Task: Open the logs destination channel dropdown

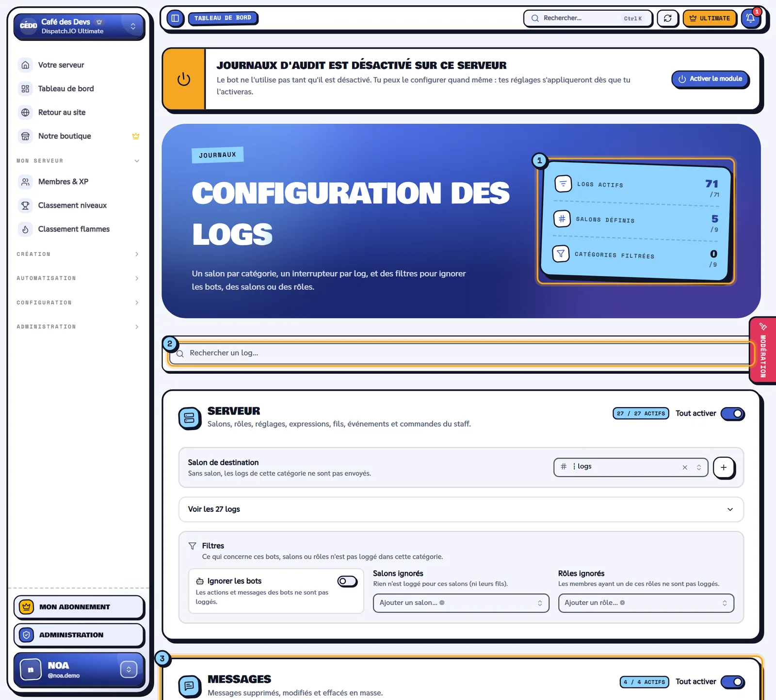Action: click(630, 467)
